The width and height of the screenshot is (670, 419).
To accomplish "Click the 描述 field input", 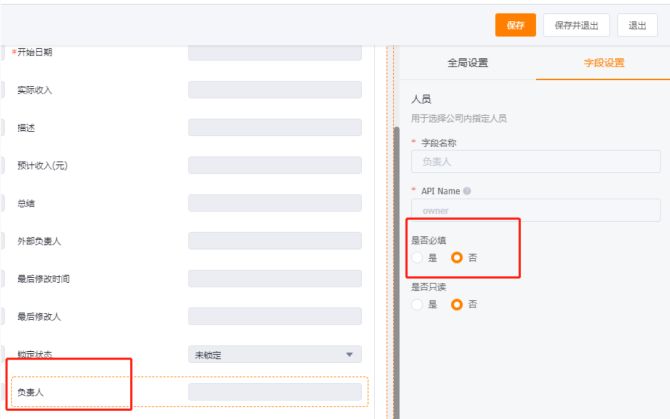I will (x=275, y=128).
